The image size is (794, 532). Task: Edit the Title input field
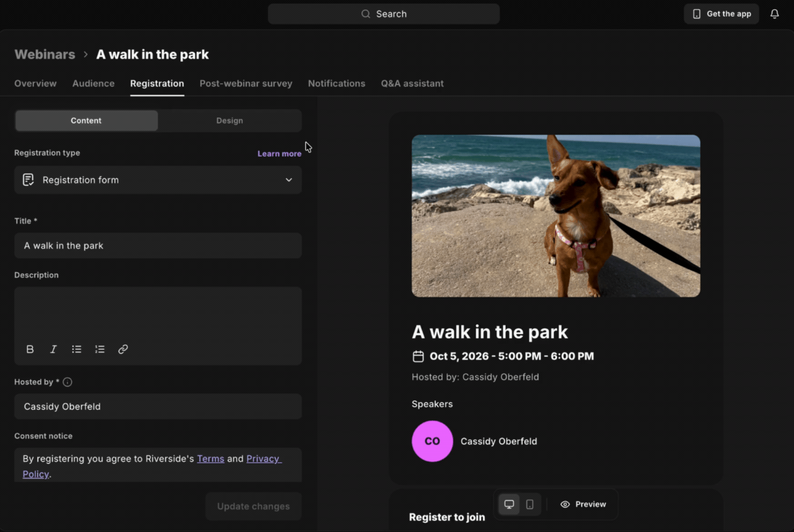tap(158, 246)
